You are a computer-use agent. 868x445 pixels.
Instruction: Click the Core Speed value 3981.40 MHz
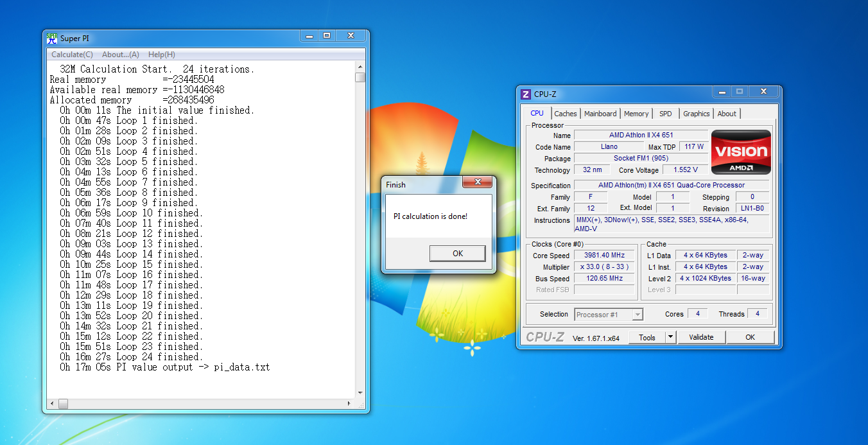coord(604,256)
